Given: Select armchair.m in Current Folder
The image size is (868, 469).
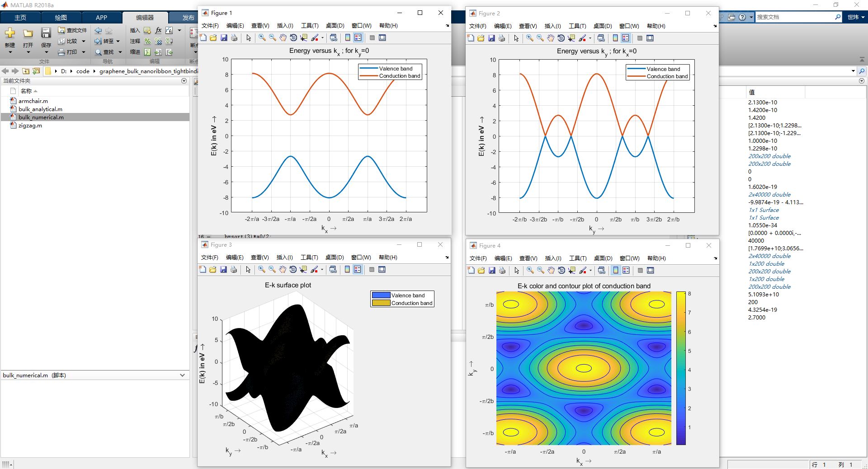Looking at the screenshot, I should 33,101.
